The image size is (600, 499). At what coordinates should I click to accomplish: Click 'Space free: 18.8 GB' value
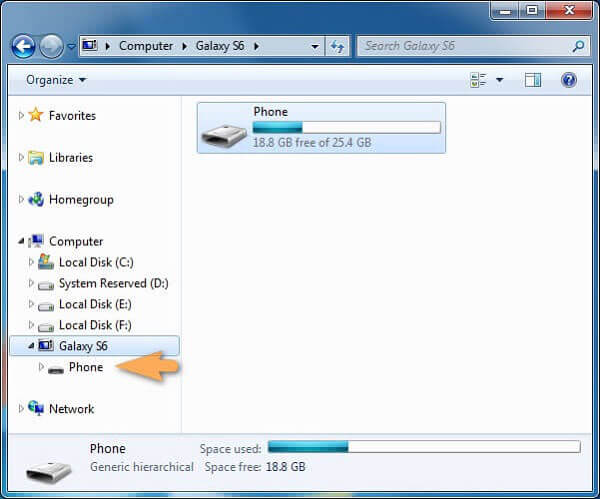285,467
